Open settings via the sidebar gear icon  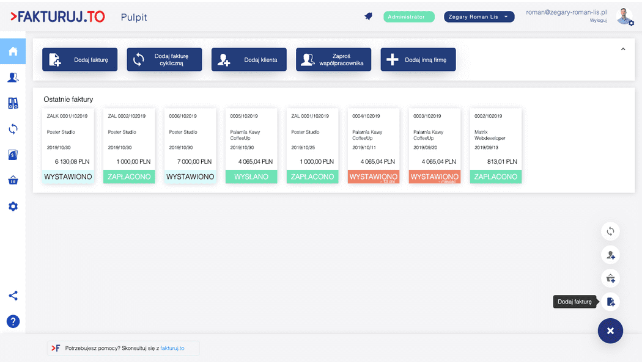(13, 206)
